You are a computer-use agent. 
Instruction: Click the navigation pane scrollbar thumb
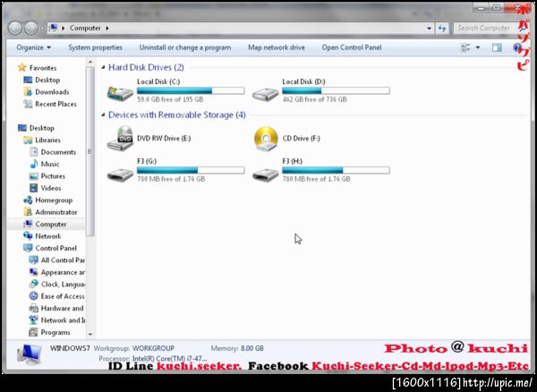click(x=90, y=151)
